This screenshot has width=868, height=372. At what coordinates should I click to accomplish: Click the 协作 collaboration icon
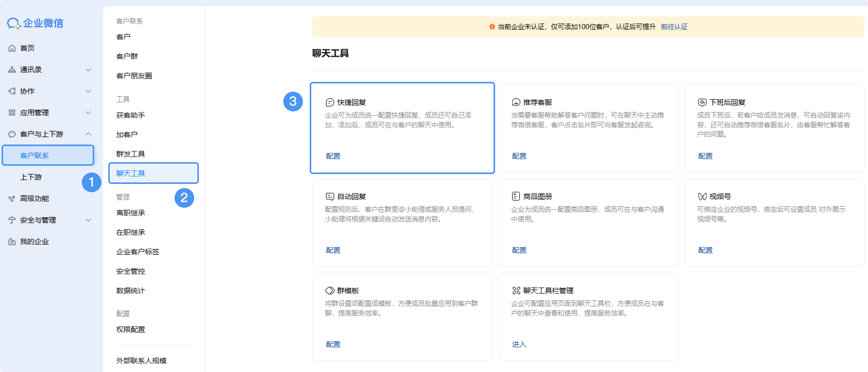(x=12, y=91)
